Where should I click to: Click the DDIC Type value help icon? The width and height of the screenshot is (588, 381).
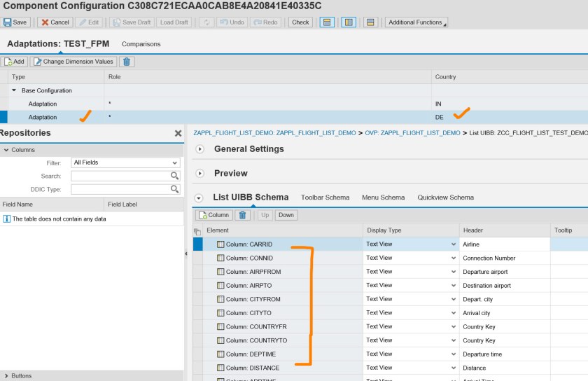175,189
